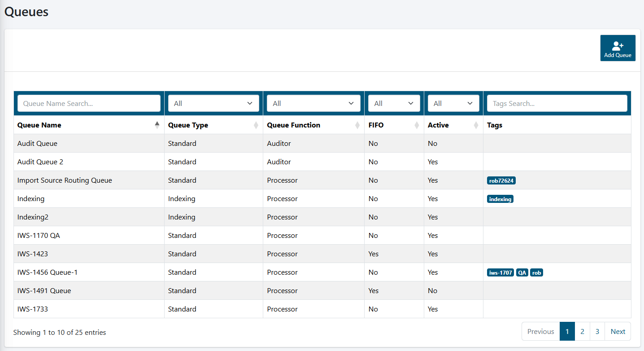This screenshot has width=644, height=351.
Task: Open the FIFO filter dropdown
Action: click(x=394, y=103)
